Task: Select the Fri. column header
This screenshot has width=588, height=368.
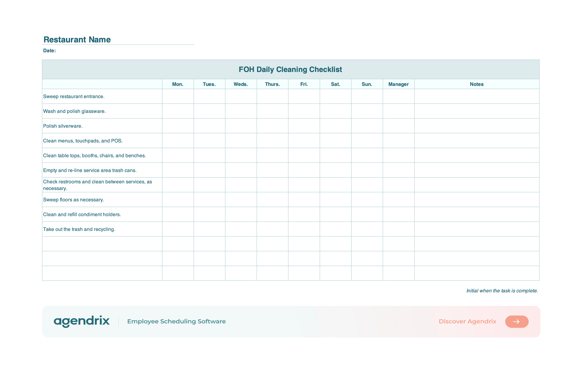Action: click(x=304, y=84)
